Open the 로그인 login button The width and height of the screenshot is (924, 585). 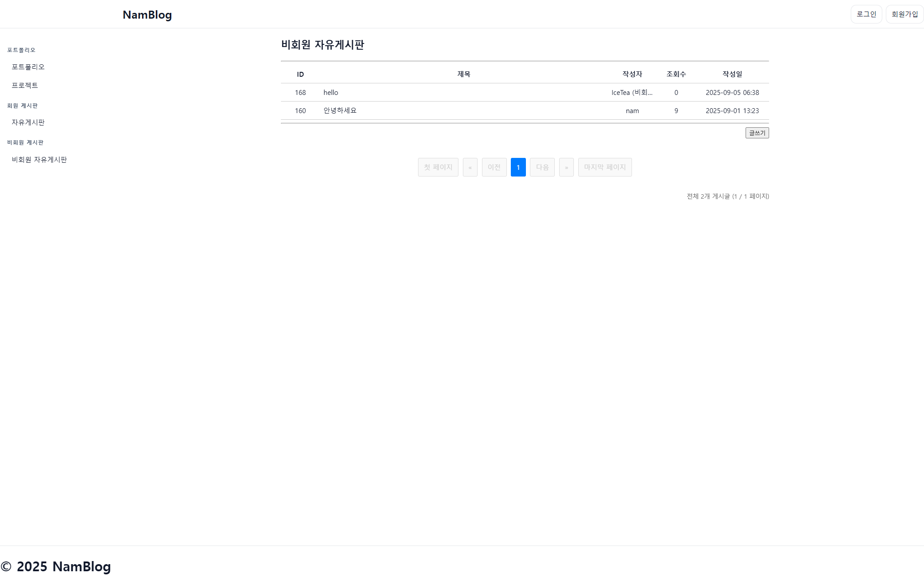click(866, 14)
